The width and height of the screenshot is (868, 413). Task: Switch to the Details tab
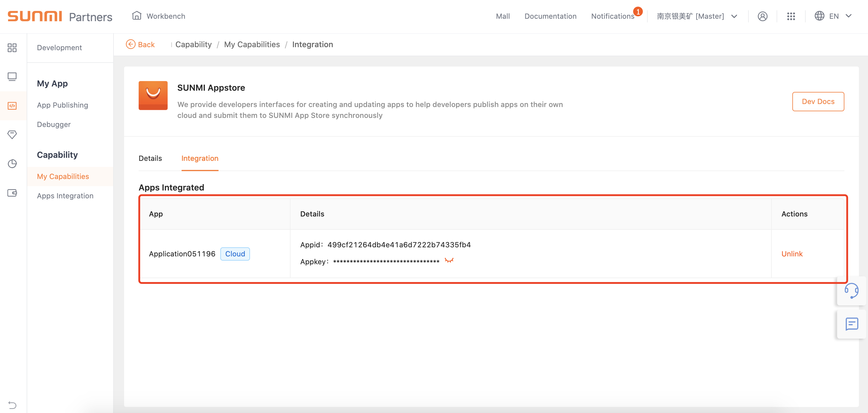click(150, 158)
